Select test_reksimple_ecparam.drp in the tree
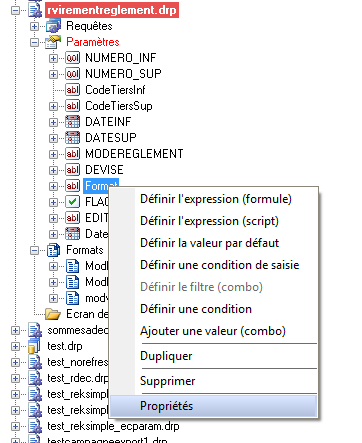 (113, 426)
